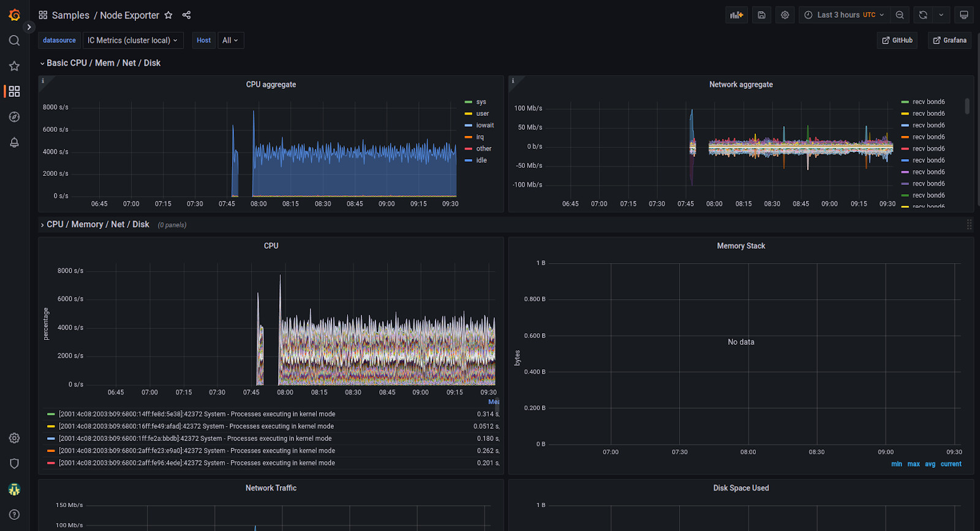The width and height of the screenshot is (980, 531).
Task: Show info for Network aggregate panel
Action: (x=513, y=80)
